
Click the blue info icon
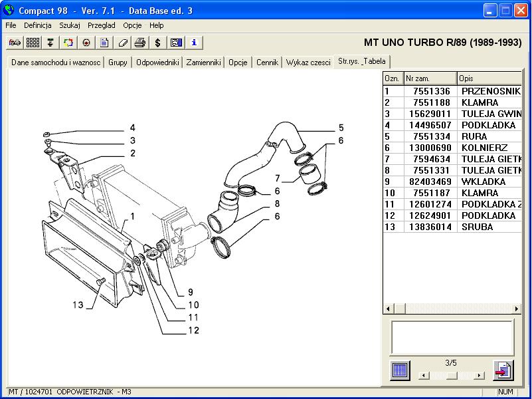[194, 43]
